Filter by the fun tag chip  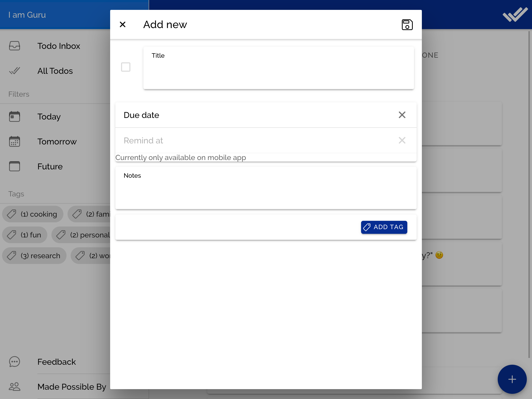pyautogui.click(x=25, y=235)
